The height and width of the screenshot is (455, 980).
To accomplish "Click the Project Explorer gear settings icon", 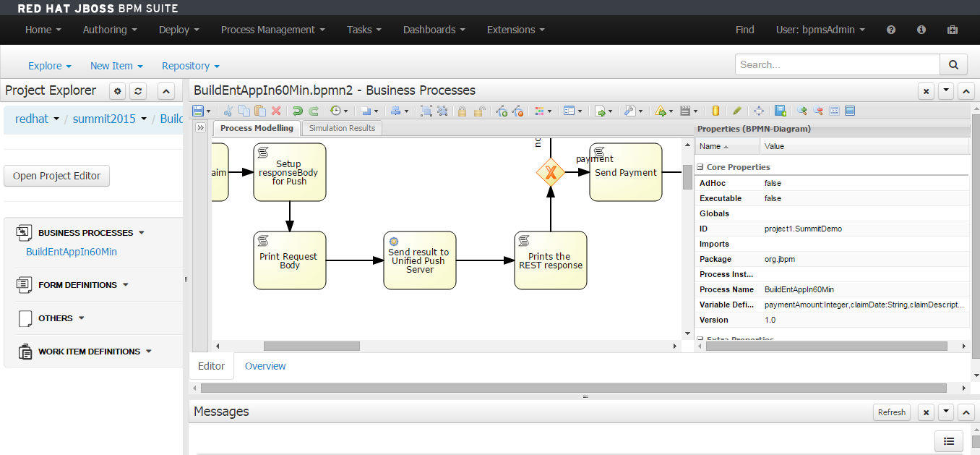I will 118,91.
